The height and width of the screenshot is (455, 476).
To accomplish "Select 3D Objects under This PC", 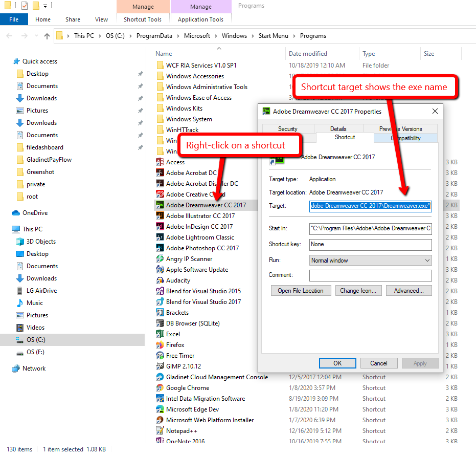I will (x=41, y=242).
